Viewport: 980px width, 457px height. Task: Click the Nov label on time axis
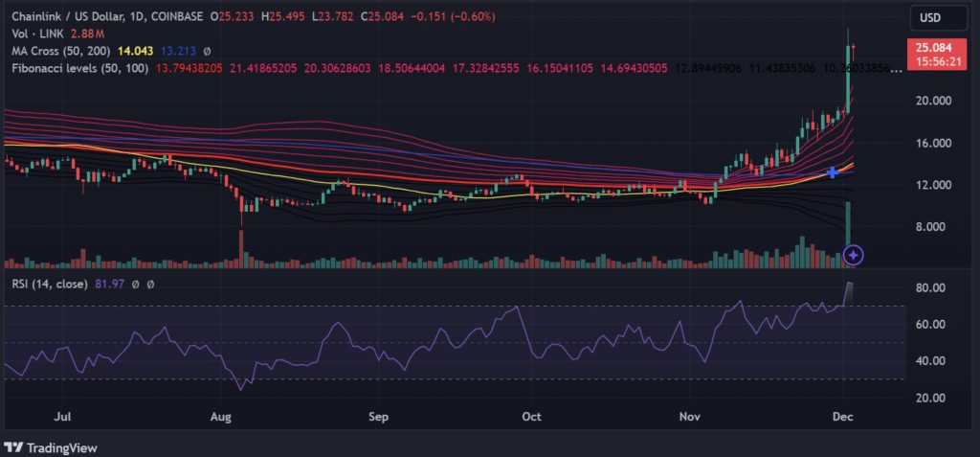690,416
